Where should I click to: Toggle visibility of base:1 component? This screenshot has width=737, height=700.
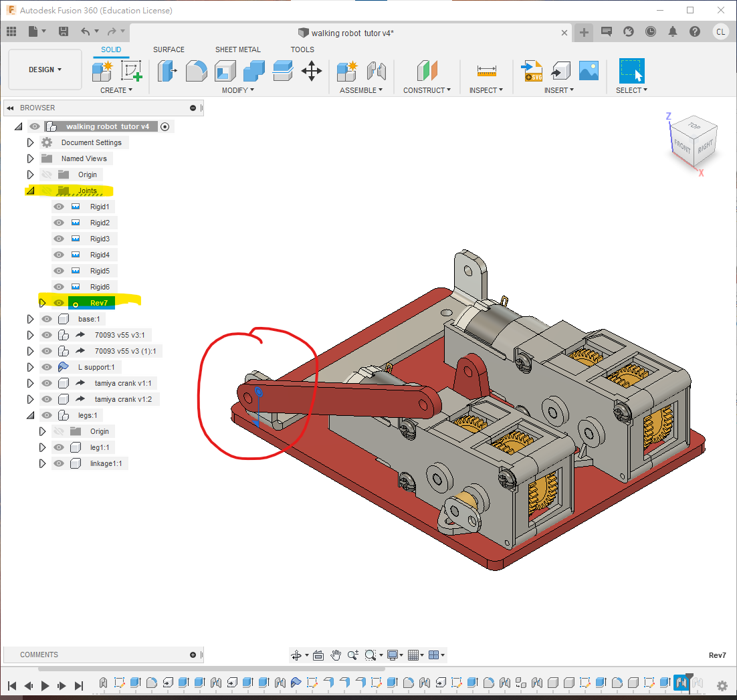tap(47, 319)
